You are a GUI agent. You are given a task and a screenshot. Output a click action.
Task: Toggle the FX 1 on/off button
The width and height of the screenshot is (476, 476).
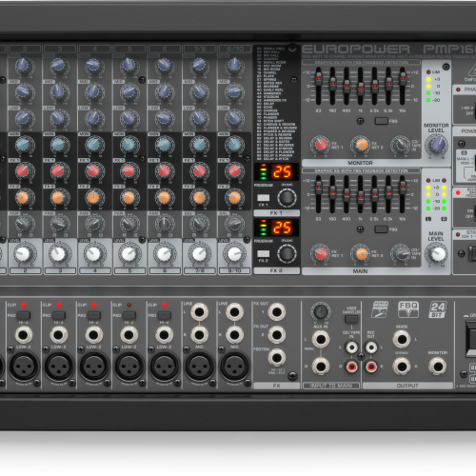(263, 198)
